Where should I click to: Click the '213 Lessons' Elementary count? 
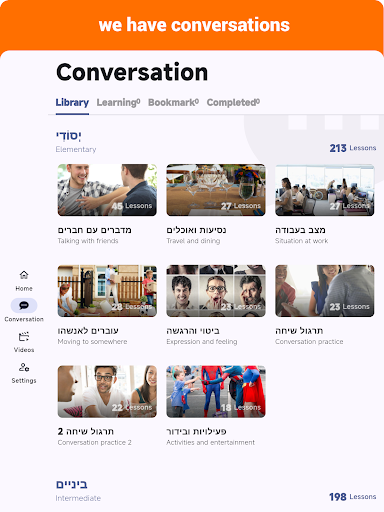click(x=353, y=148)
